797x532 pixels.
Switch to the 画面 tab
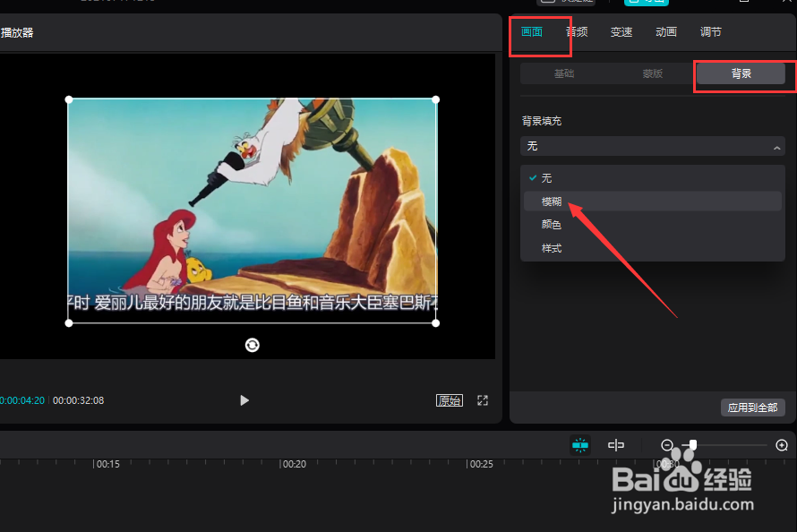(x=532, y=32)
